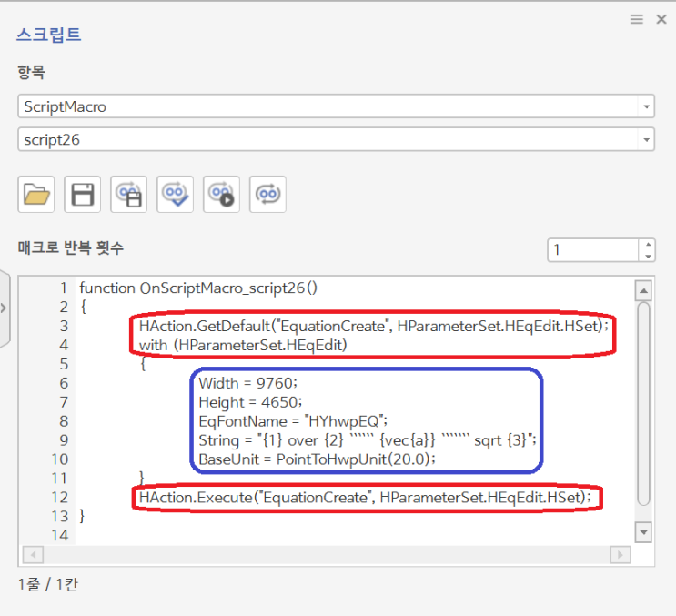Viewport: 676px width, 616px height.
Task: Decrease the macro repeat count
Action: click(x=648, y=256)
